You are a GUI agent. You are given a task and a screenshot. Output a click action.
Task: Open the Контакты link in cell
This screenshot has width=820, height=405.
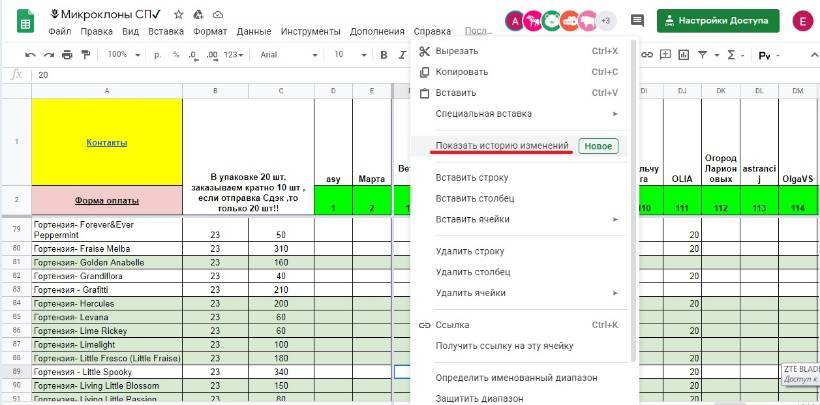(x=107, y=142)
